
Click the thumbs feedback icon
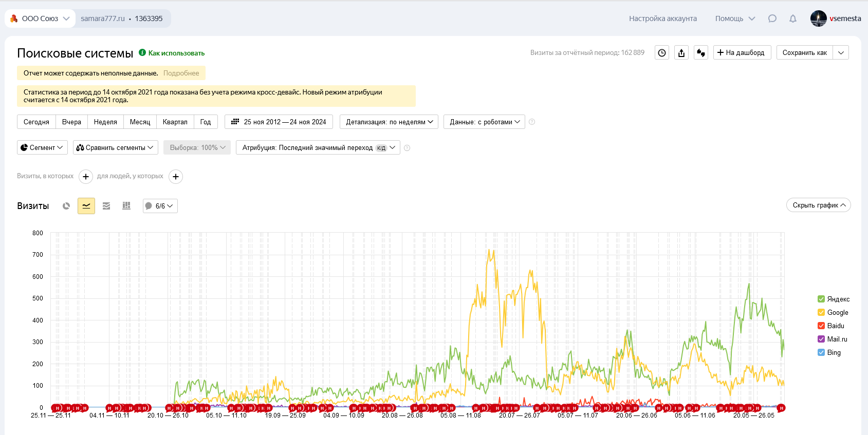click(701, 52)
